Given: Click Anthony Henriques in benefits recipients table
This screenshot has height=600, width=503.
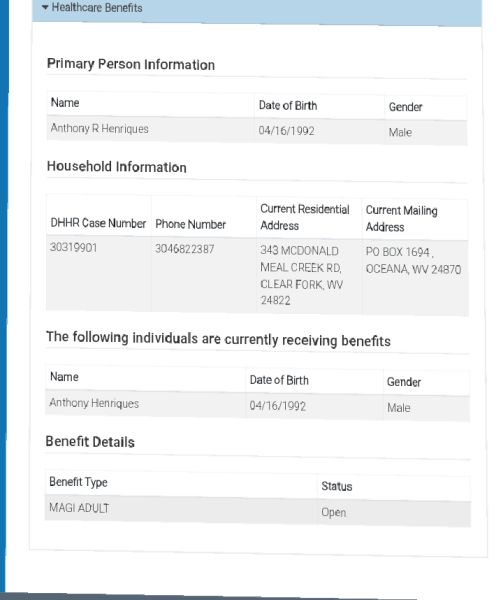Looking at the screenshot, I should [94, 403].
